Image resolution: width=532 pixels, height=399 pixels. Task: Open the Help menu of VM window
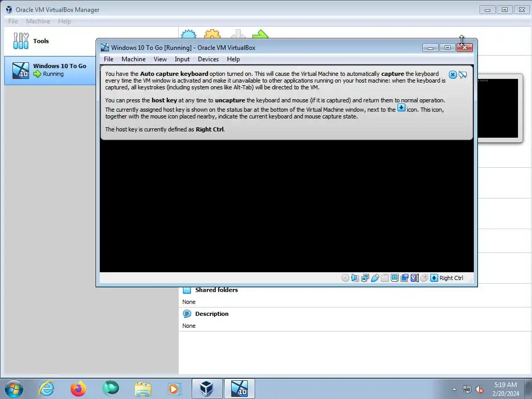click(x=233, y=59)
